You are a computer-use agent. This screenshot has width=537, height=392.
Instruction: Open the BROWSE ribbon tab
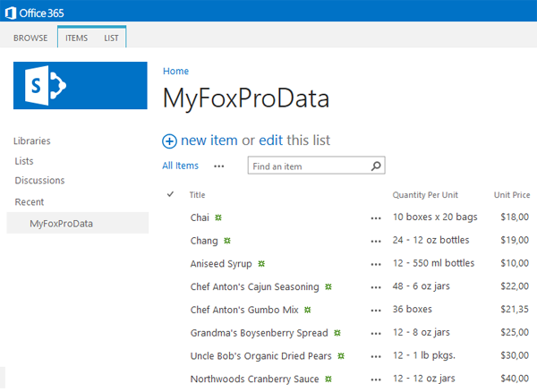[x=30, y=38]
